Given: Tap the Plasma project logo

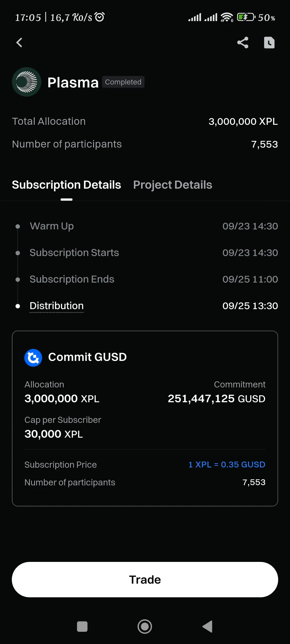Looking at the screenshot, I should (27, 82).
